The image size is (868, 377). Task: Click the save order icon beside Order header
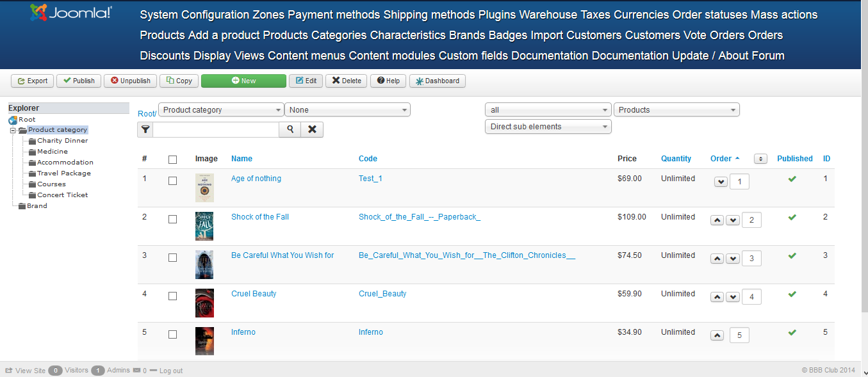pyautogui.click(x=760, y=159)
